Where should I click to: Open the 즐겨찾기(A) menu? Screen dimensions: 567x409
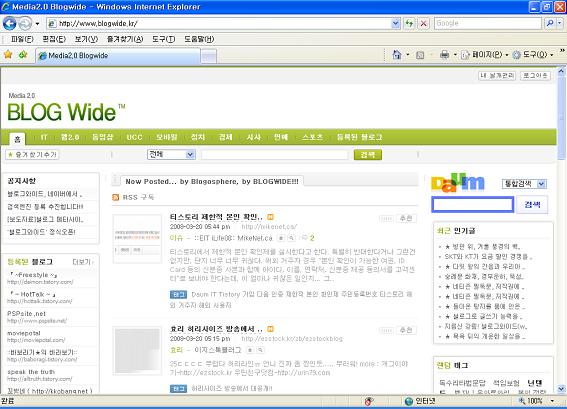(125, 39)
